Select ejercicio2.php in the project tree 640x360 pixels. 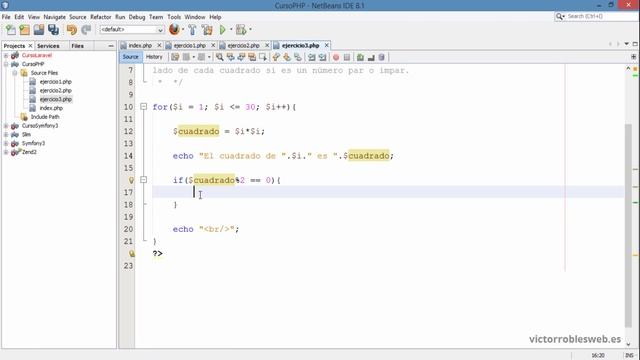pos(56,91)
